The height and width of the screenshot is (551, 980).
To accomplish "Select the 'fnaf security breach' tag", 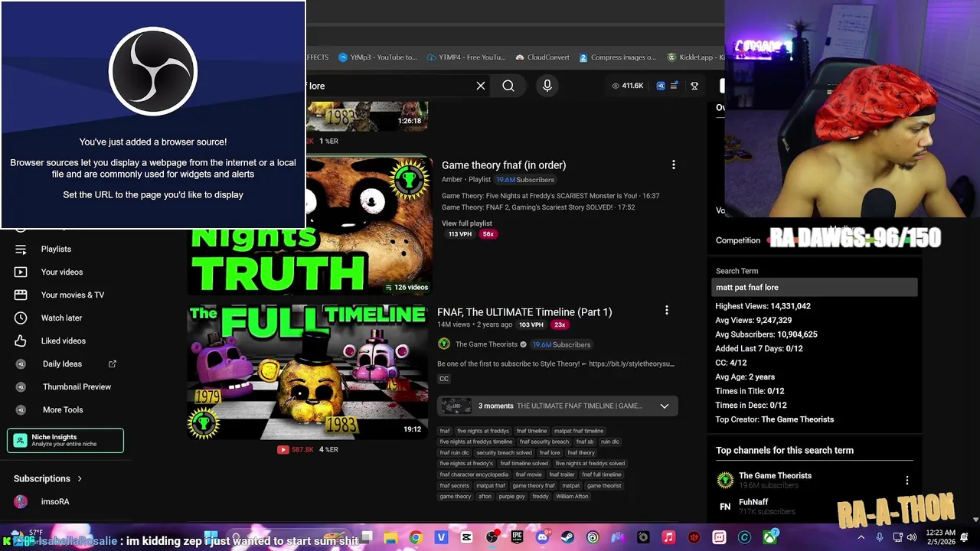I will pos(544,442).
